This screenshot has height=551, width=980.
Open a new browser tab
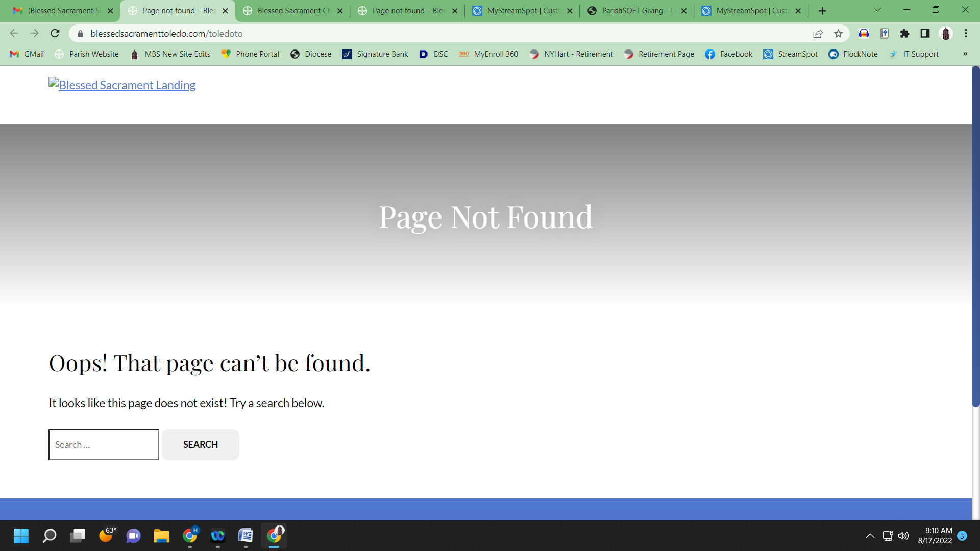pos(822,11)
